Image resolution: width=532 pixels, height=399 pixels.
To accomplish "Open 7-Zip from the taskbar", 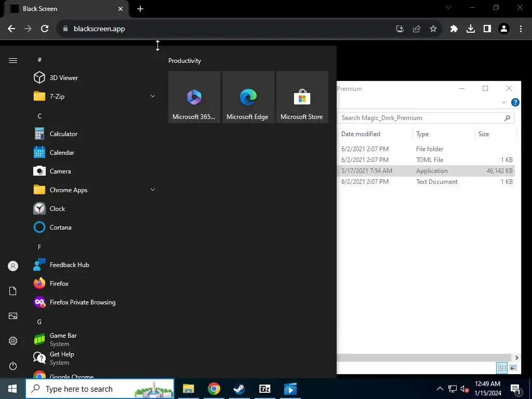I will pyautogui.click(x=264, y=389).
